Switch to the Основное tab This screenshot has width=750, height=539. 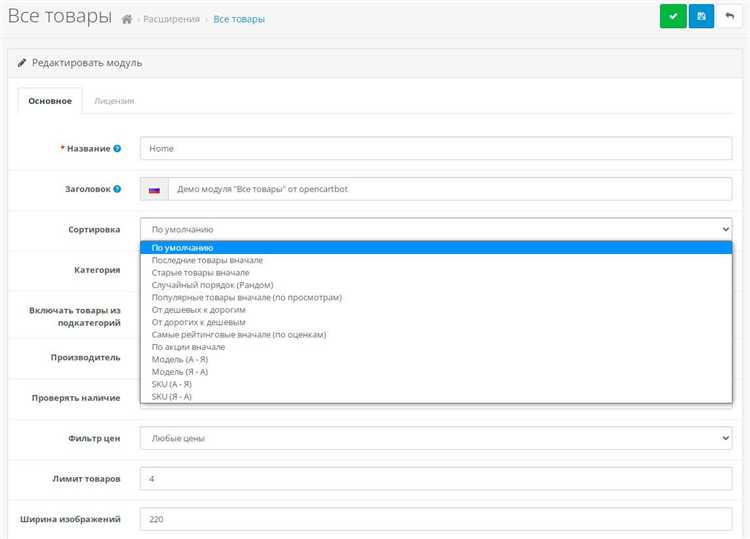[50, 101]
